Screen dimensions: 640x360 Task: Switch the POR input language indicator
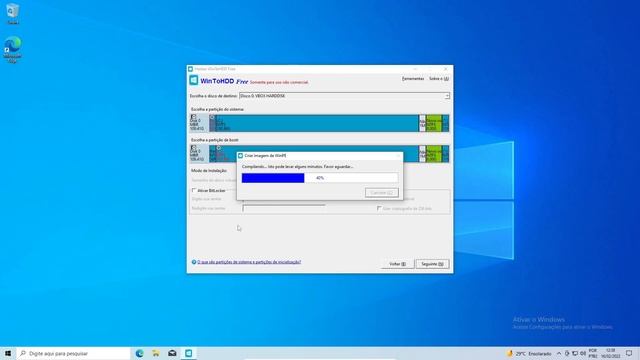pyautogui.click(x=593, y=353)
